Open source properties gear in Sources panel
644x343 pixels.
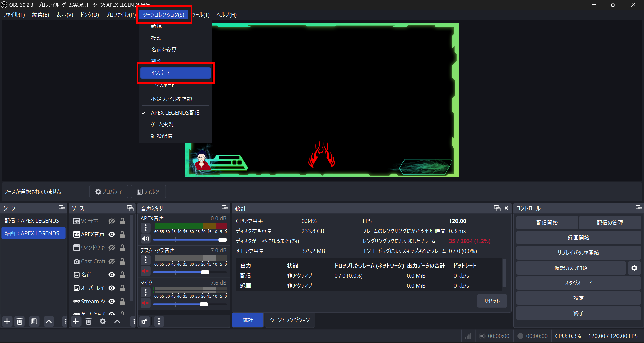coord(103,321)
